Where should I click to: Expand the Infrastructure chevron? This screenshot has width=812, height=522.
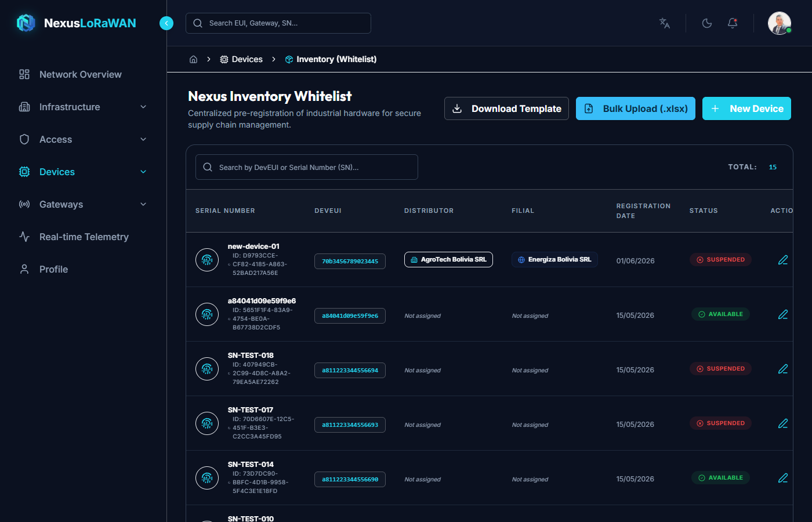[x=143, y=107]
